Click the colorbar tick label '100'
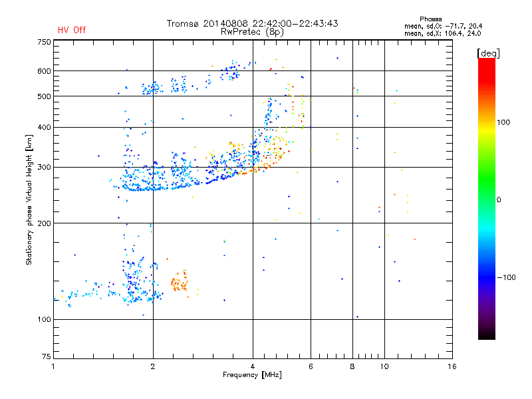 503,122
